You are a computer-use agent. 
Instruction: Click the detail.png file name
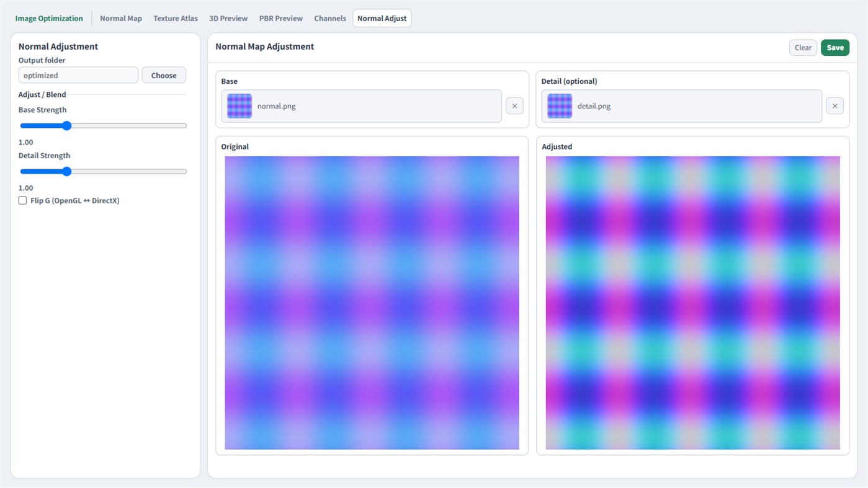tap(594, 106)
